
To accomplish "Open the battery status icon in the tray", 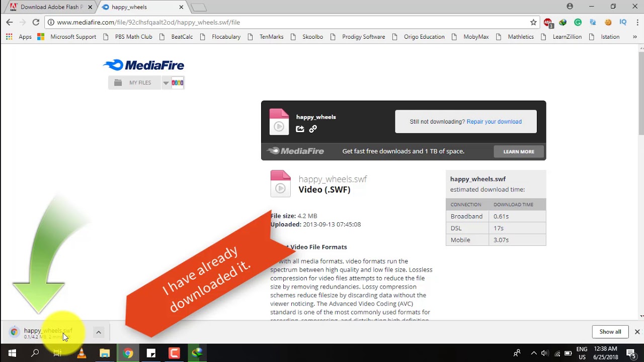I will pyautogui.click(x=568, y=353).
